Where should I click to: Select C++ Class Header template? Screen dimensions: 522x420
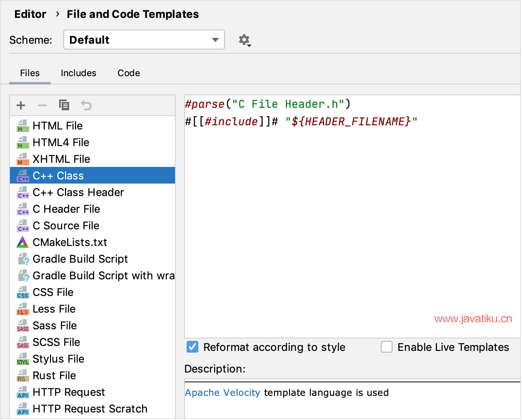(78, 192)
